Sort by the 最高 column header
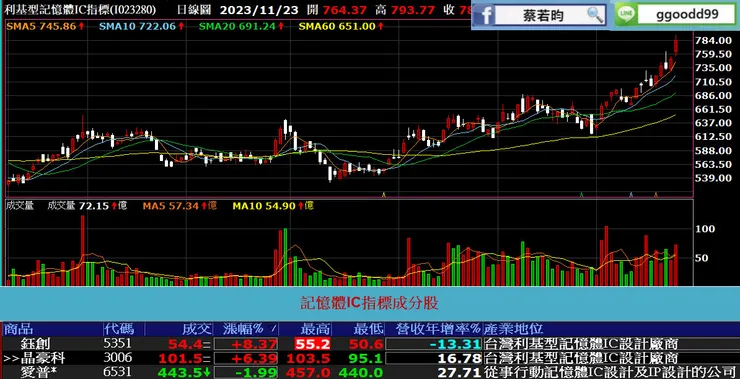 314,329
